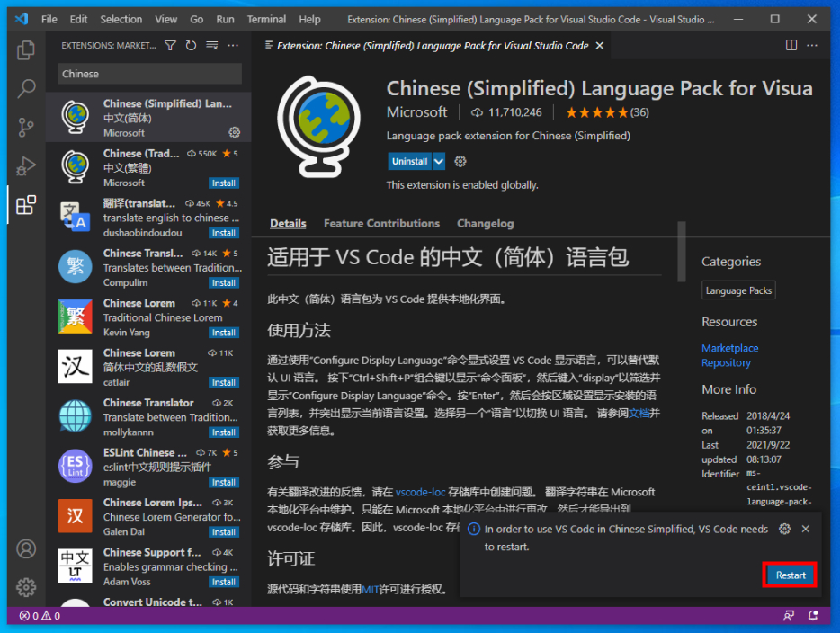The image size is (840, 633).
Task: Open feedback icon in status bar
Action: [789, 616]
